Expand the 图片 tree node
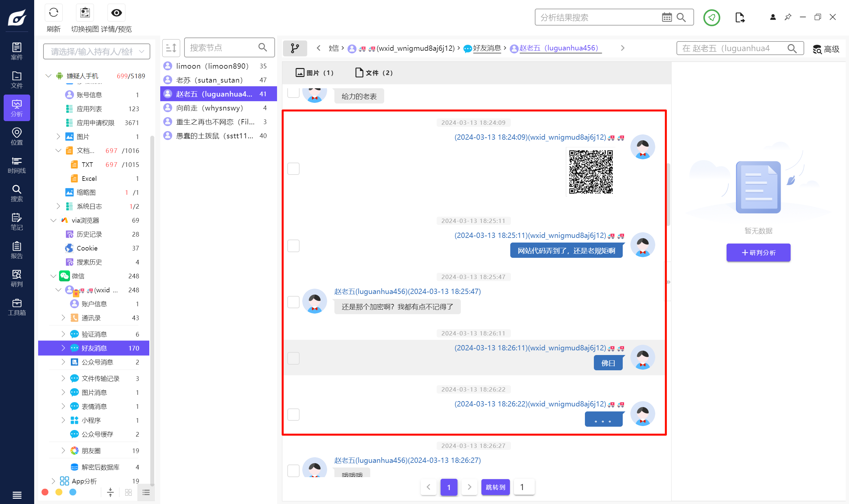The height and width of the screenshot is (504, 849). [x=58, y=136]
